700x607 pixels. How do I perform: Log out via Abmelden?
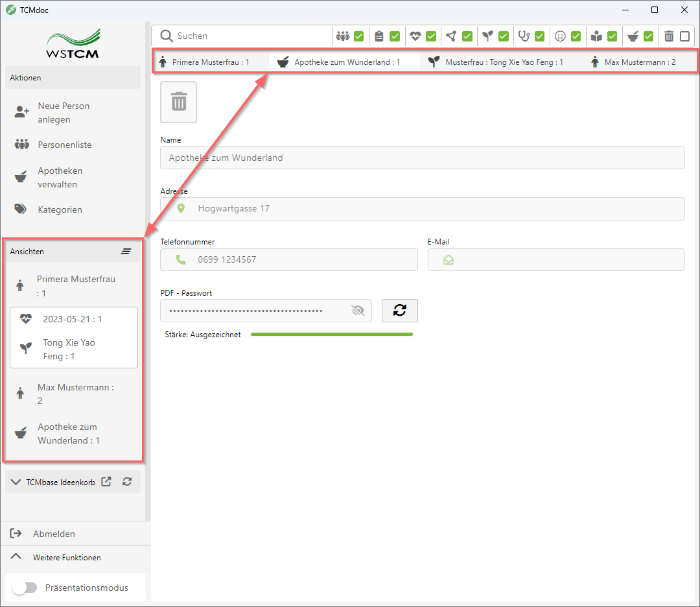(54, 534)
